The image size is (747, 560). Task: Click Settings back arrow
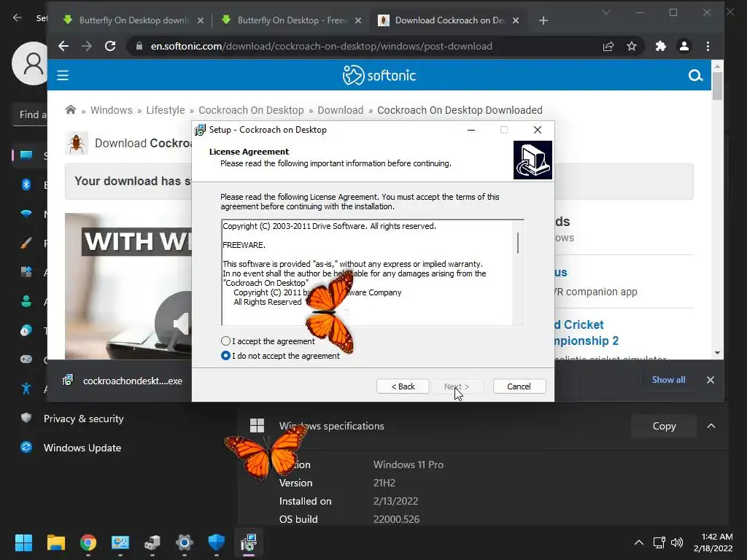pyautogui.click(x=18, y=17)
